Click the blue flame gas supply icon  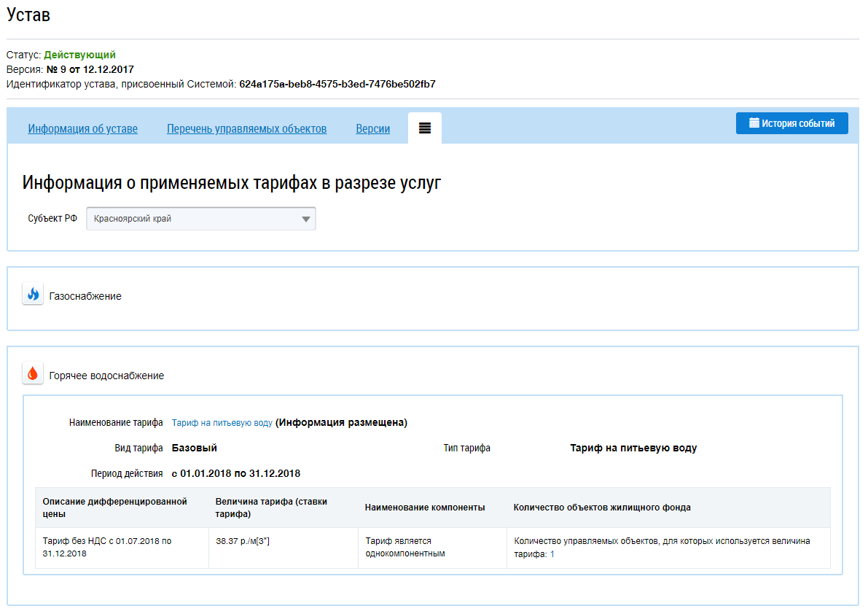(x=33, y=295)
